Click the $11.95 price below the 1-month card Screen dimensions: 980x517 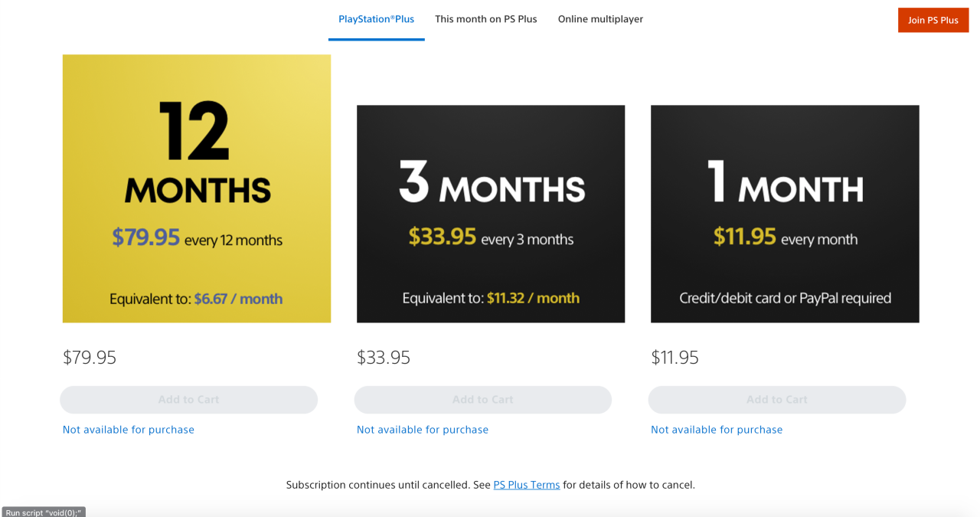point(675,358)
